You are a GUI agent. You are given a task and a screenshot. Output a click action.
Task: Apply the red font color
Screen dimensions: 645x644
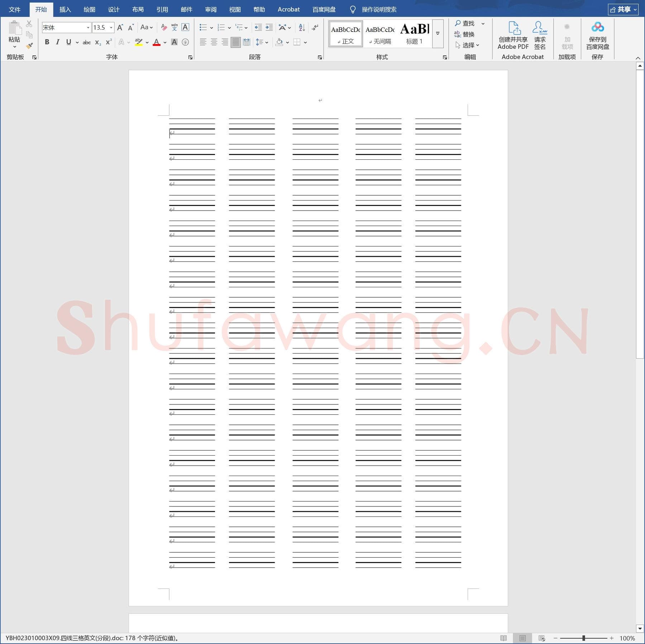(x=157, y=42)
